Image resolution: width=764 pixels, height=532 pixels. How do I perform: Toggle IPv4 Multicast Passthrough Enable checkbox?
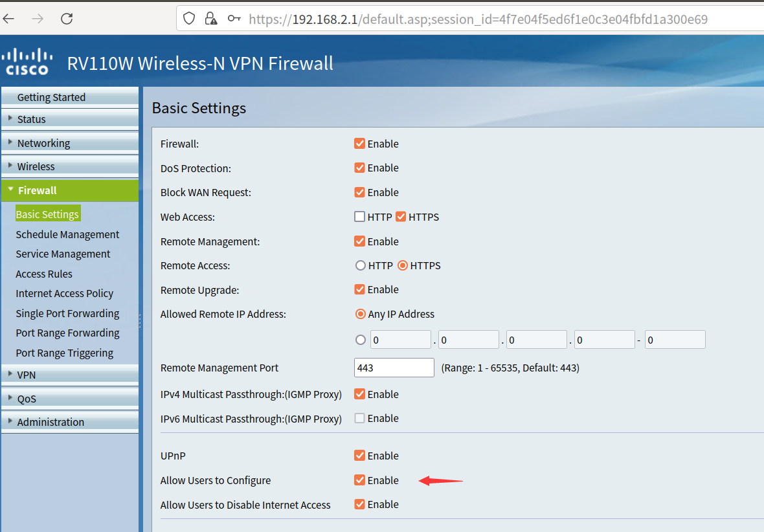tap(359, 394)
